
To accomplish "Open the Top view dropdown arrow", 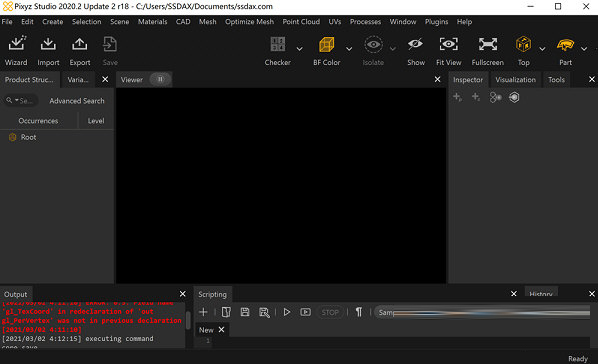I will tap(542, 48).
